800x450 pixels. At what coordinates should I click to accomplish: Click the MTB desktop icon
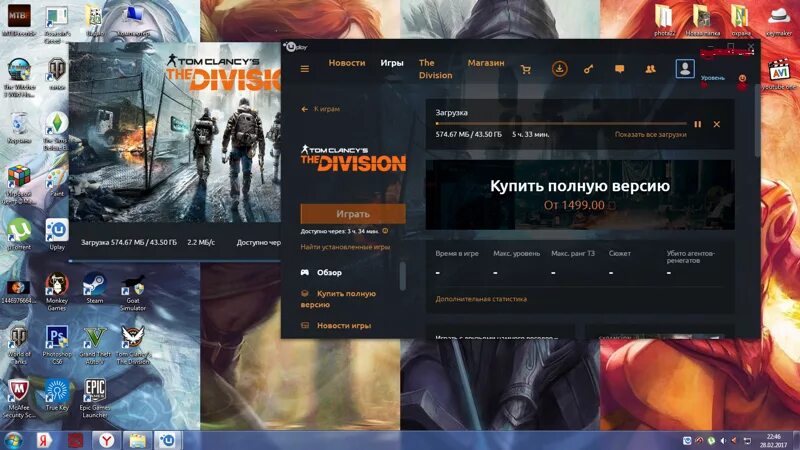(x=19, y=20)
